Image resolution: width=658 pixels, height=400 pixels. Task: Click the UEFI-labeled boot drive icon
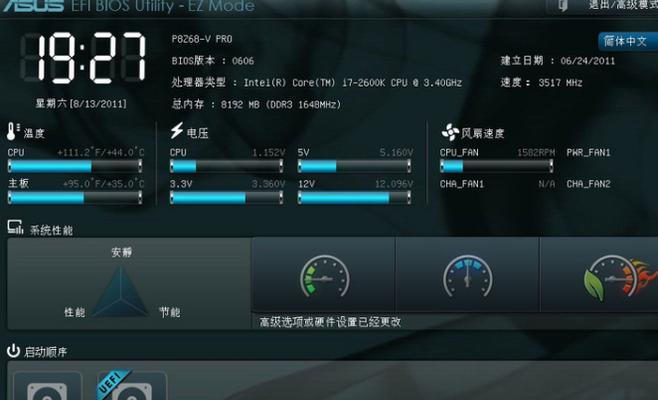click(x=132, y=385)
